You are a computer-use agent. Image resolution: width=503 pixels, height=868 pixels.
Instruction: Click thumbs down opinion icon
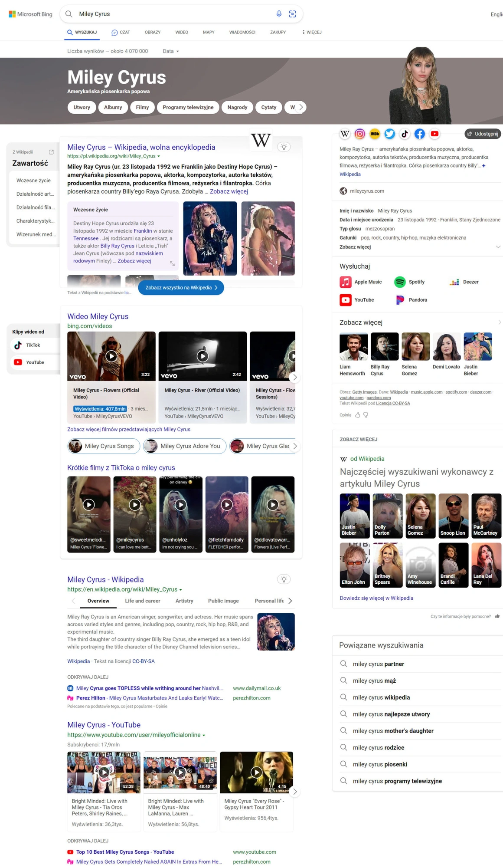[x=366, y=415]
